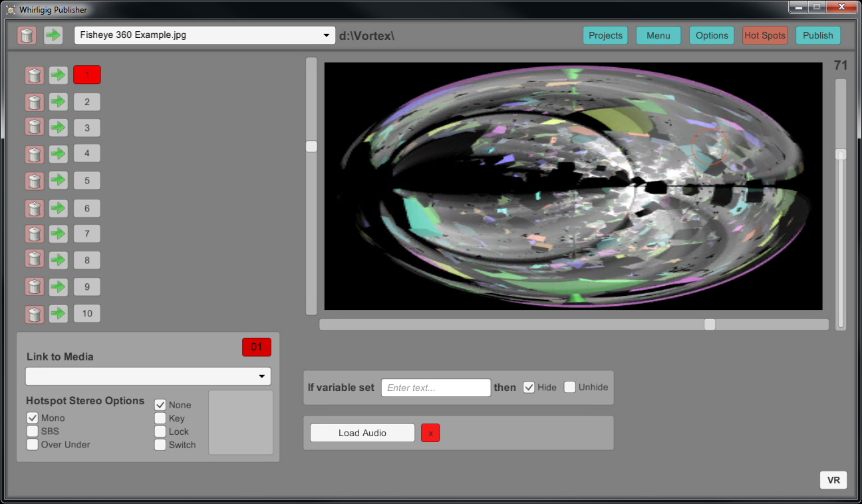Select hotspot number 9 button
Viewport: 862px width, 504px height.
tap(87, 287)
